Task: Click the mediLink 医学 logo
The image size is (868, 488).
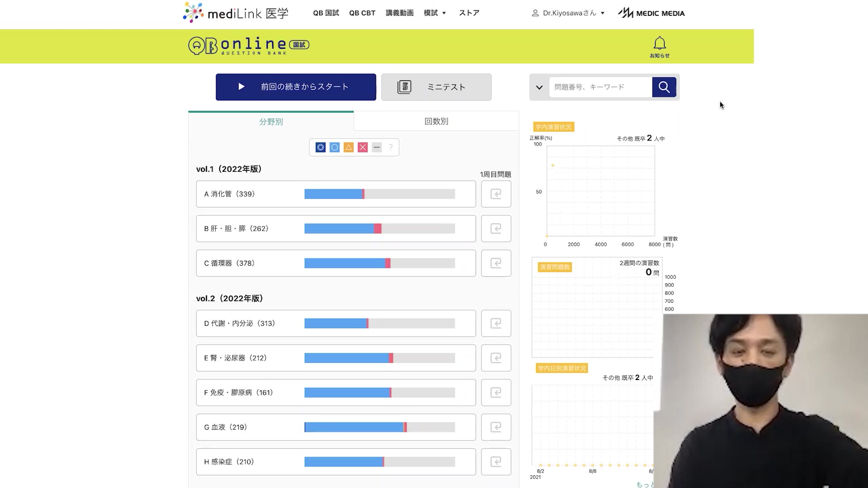Action: (x=236, y=13)
